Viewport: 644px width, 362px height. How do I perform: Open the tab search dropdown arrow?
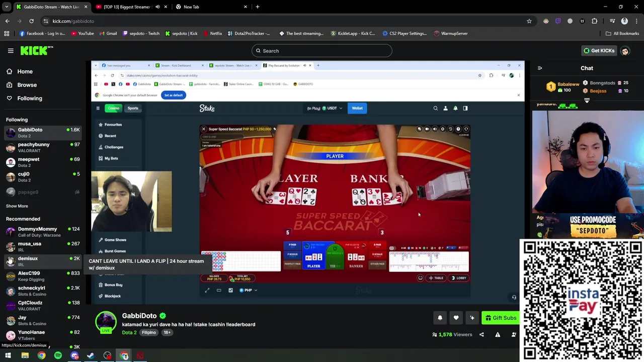(7, 7)
